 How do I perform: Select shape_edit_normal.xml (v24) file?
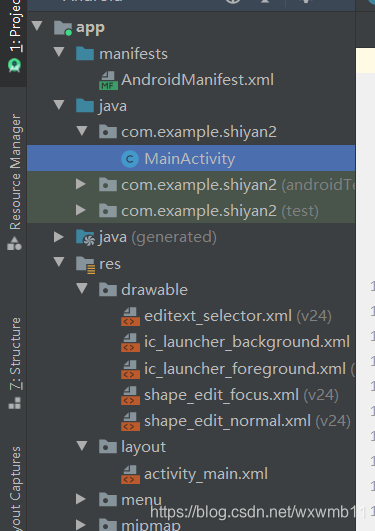(x=247, y=421)
